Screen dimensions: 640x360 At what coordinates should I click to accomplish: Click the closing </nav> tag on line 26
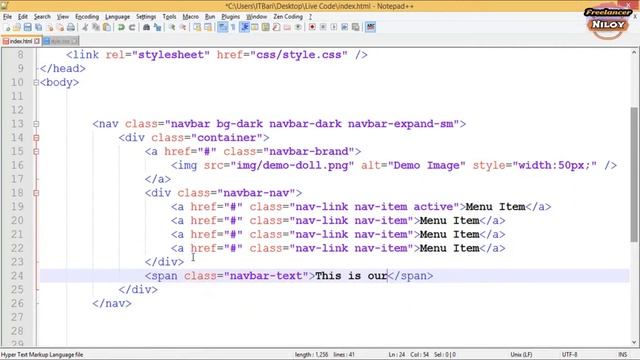(112, 303)
